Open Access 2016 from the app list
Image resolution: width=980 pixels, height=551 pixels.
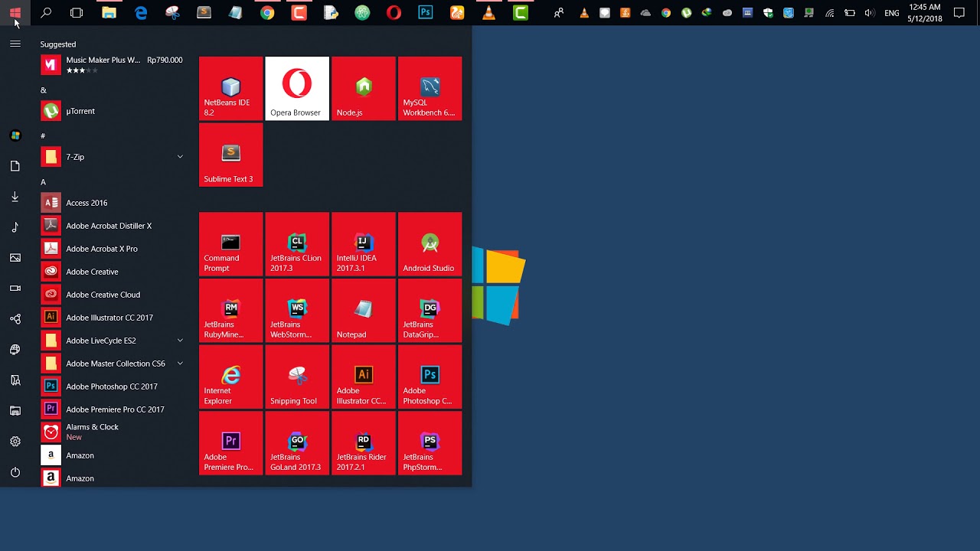(113, 203)
